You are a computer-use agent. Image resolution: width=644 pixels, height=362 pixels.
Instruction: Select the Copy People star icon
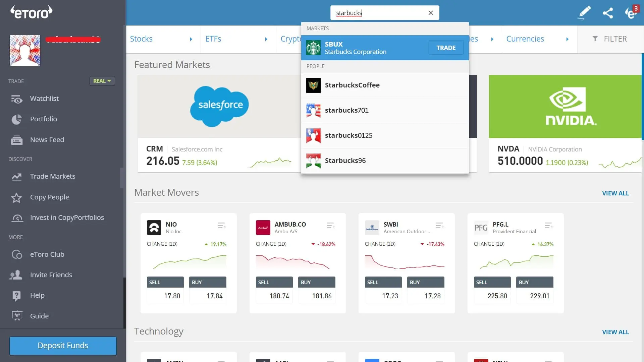(17, 198)
